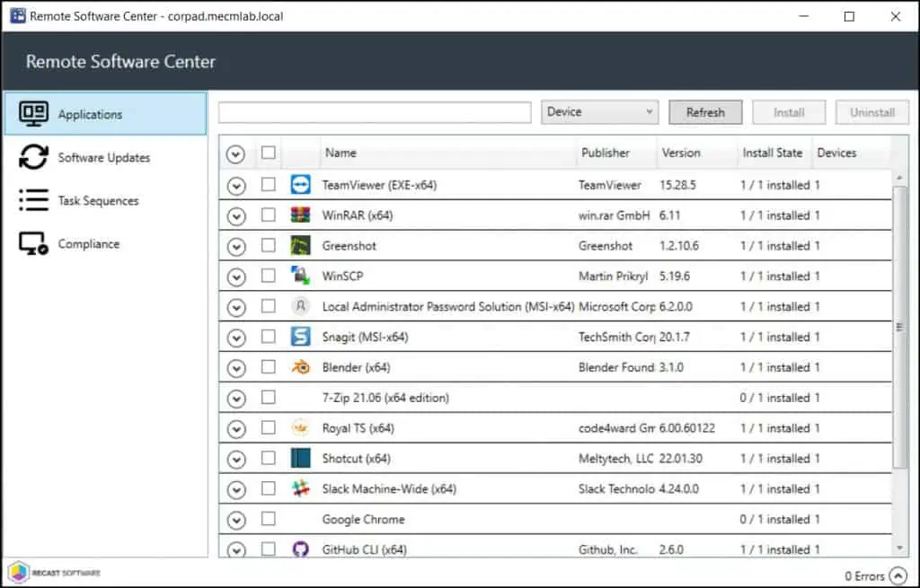Expand the Greenshot row details

coord(236,247)
